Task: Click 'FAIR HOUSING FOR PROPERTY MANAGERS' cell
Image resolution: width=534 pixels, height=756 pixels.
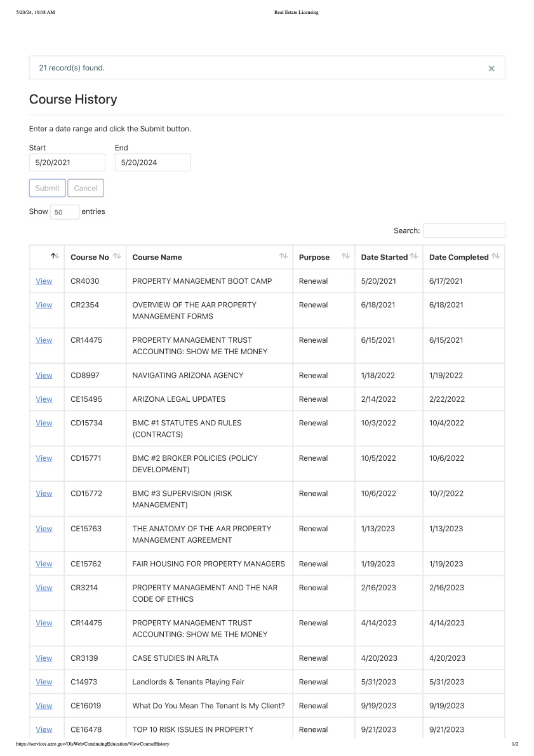Action: (209, 564)
